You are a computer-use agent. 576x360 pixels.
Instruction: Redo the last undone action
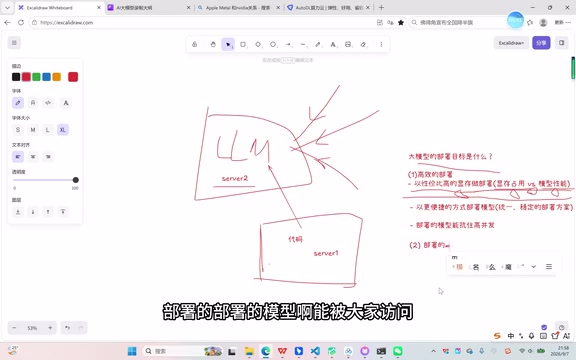(81, 328)
